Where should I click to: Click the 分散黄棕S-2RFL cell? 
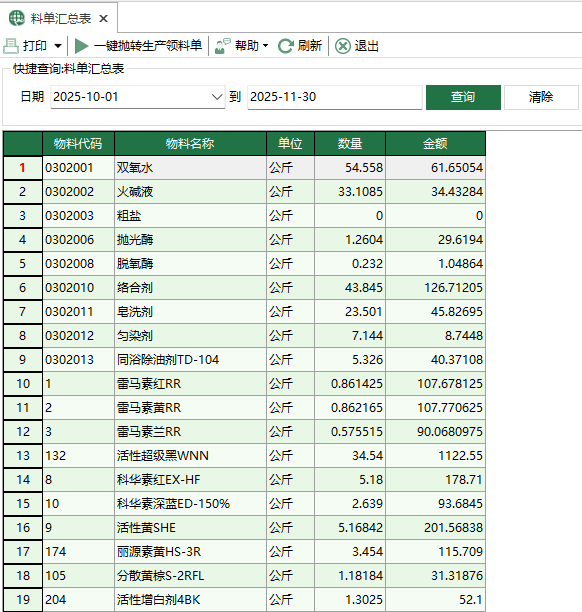190,576
